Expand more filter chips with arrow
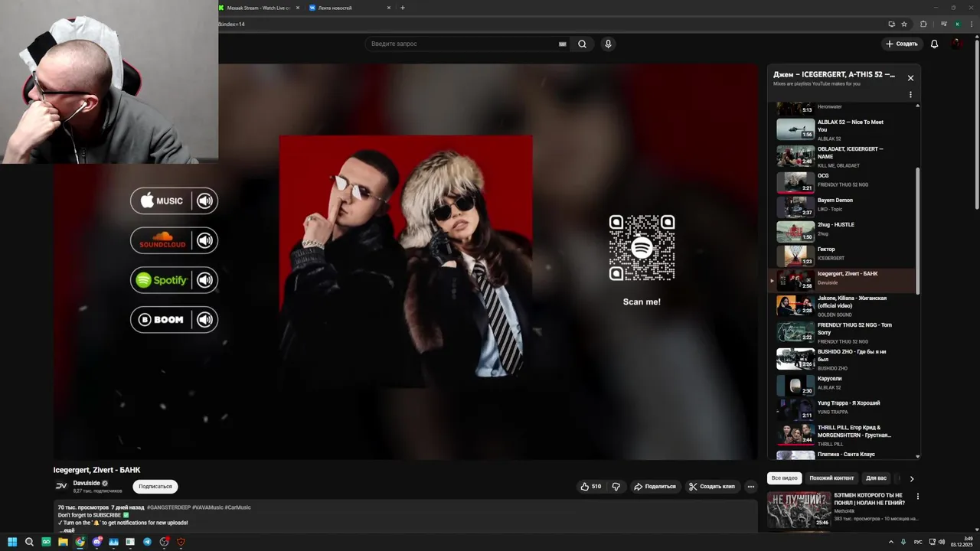This screenshot has width=980, height=551. (x=911, y=478)
